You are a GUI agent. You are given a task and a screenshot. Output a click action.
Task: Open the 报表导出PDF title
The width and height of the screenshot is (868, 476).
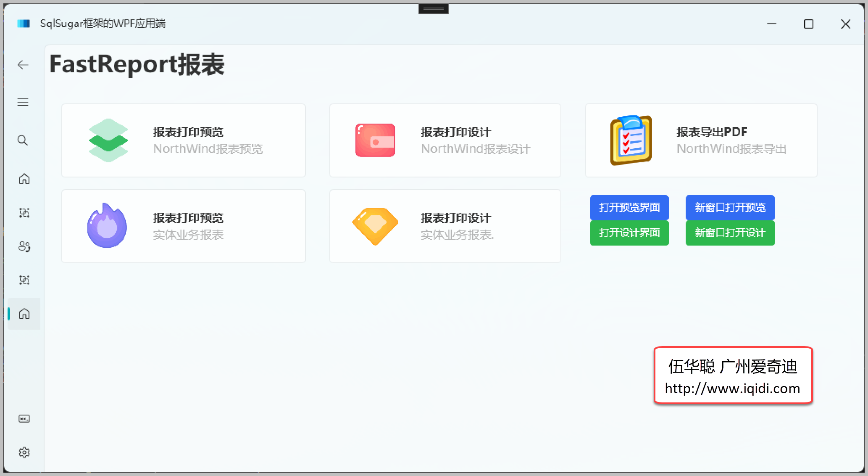712,132
